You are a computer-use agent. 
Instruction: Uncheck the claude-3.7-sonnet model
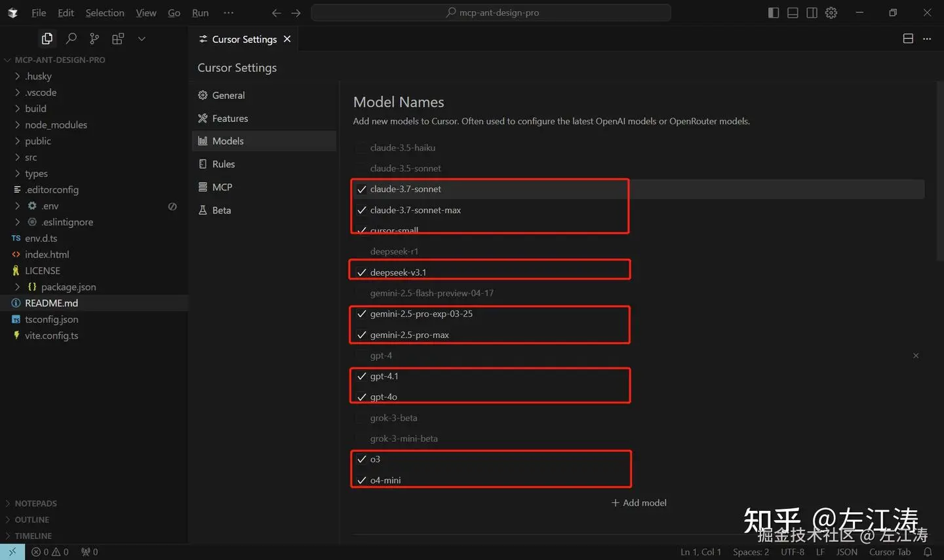coord(362,189)
